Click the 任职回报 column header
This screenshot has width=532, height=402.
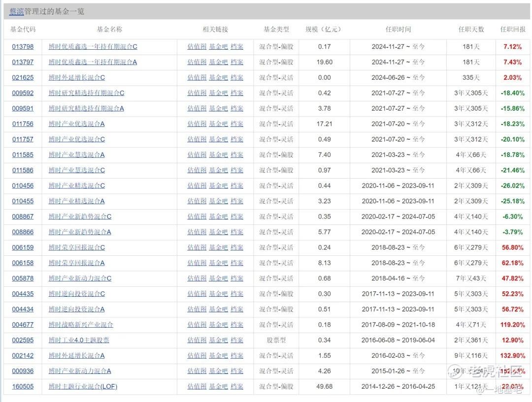(513, 30)
